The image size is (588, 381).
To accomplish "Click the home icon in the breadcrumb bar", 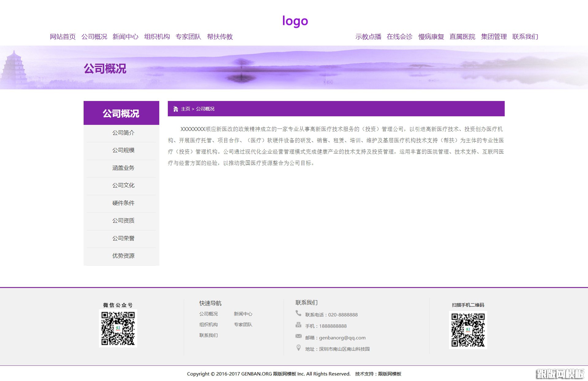I will [175, 109].
